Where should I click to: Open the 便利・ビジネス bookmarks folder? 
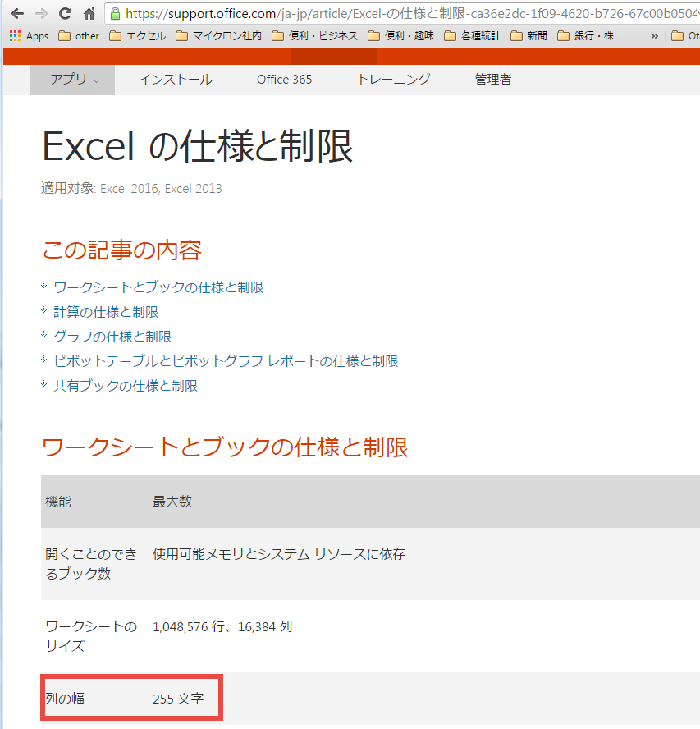point(314,36)
